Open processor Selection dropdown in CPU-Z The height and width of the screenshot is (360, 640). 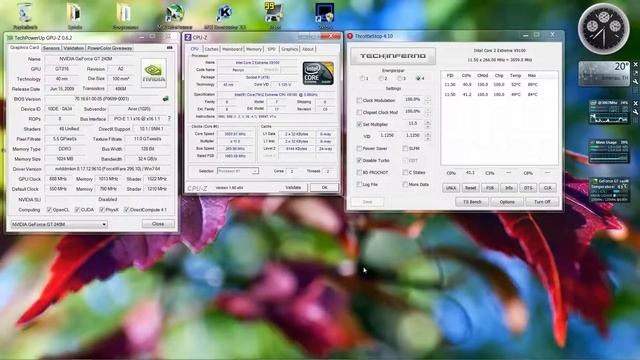click(238, 171)
